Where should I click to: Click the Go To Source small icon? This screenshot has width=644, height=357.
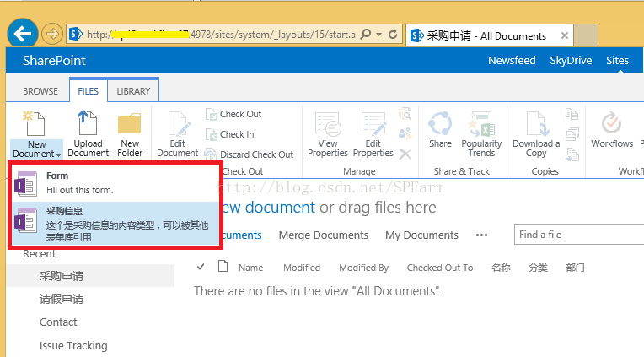tap(572, 154)
